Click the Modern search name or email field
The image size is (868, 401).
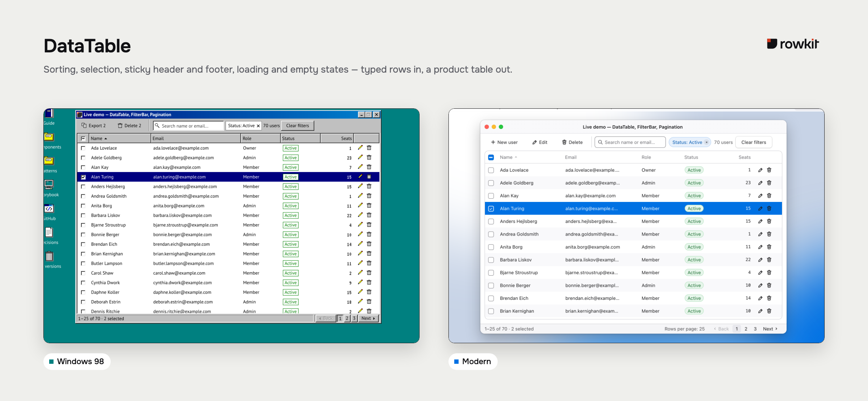pyautogui.click(x=630, y=142)
